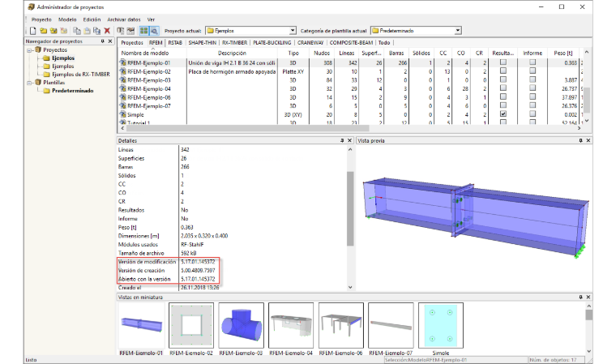
Task: Select RFEM-Ejemplo-07 row in table
Action: pos(349,105)
